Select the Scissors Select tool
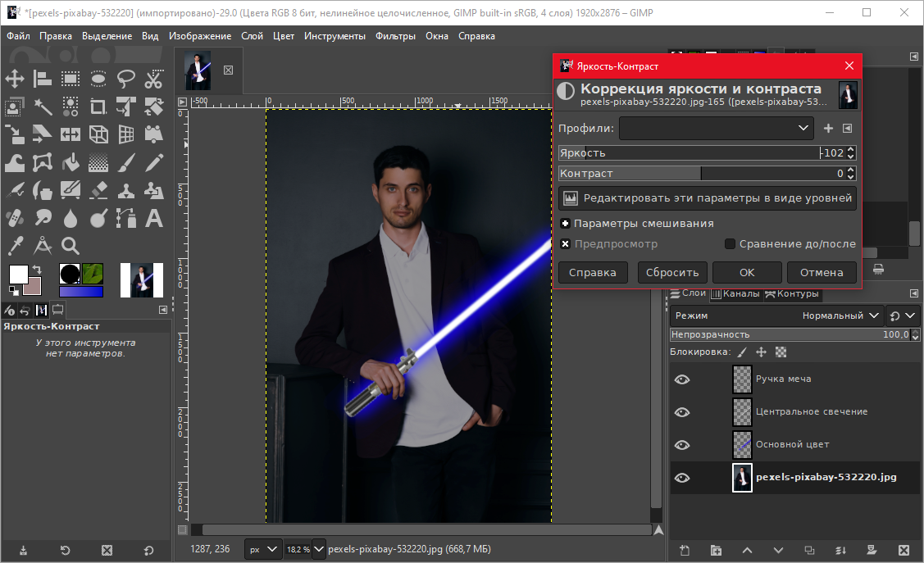The image size is (924, 563). 154,79
